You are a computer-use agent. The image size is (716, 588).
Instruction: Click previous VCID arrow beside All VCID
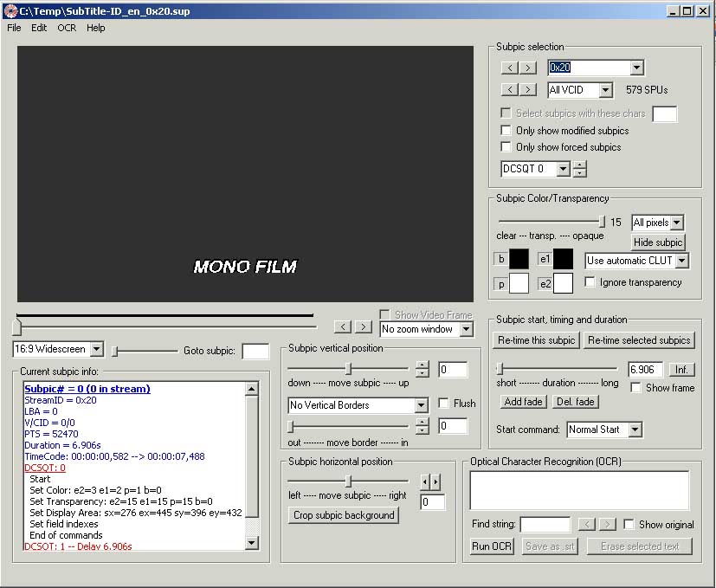coord(510,89)
